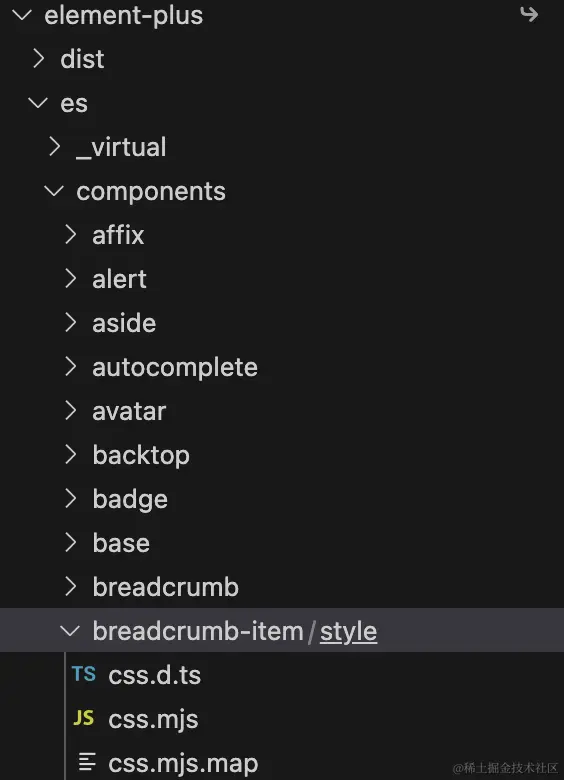The width and height of the screenshot is (564, 780).
Task: Click the underlined style path segment
Action: (348, 632)
